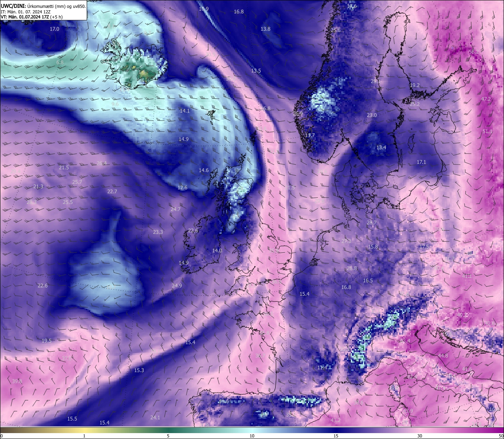This screenshot has height=439, width=504.
Task: Click the legend tick labeled 50
Action: 500,436
